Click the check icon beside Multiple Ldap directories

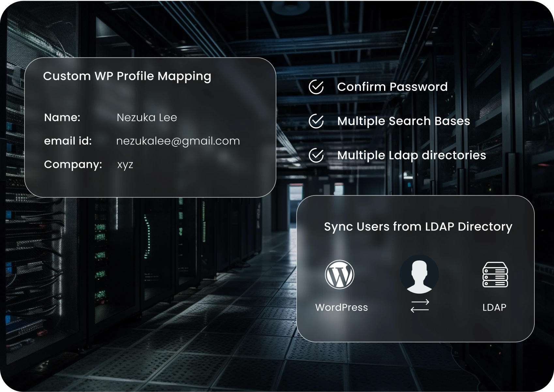pos(316,155)
